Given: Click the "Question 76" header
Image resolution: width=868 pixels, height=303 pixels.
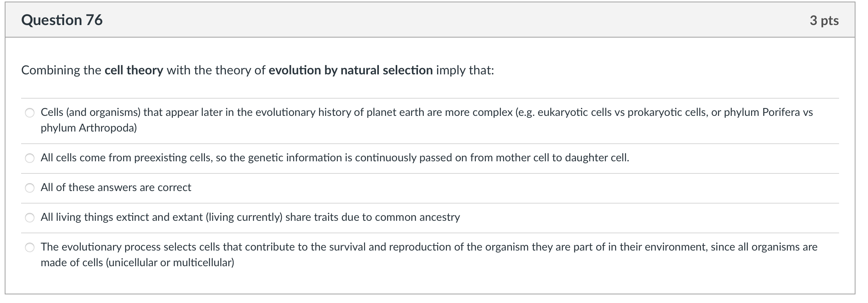Looking at the screenshot, I should click(x=63, y=21).
